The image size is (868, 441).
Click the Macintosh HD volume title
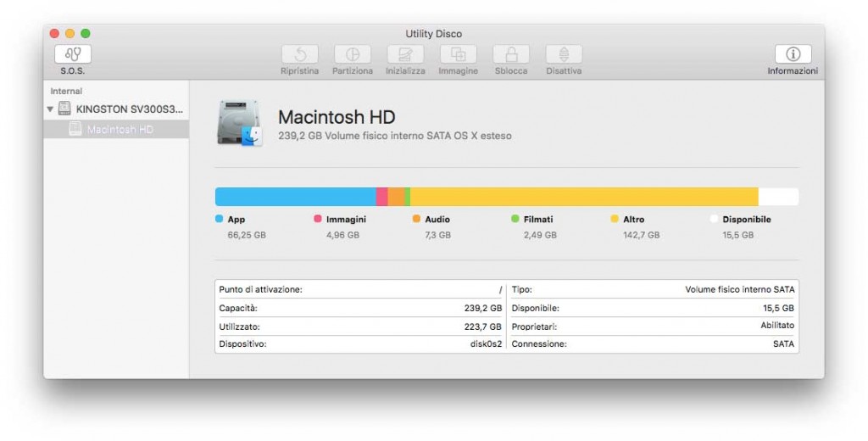click(x=337, y=117)
